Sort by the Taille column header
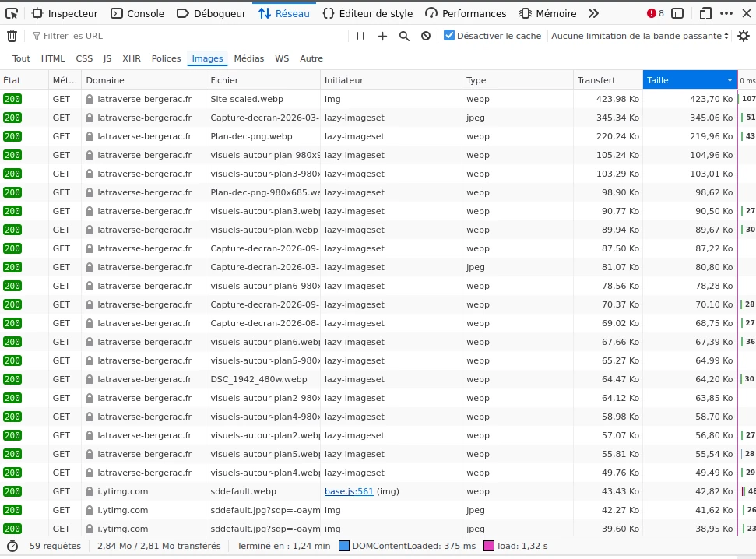The width and height of the screenshot is (756, 559). tap(690, 80)
